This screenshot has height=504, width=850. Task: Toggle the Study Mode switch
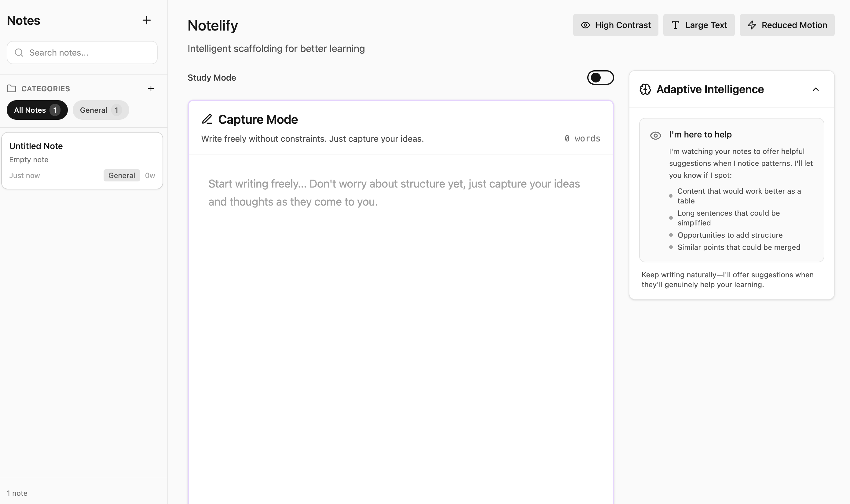point(600,78)
